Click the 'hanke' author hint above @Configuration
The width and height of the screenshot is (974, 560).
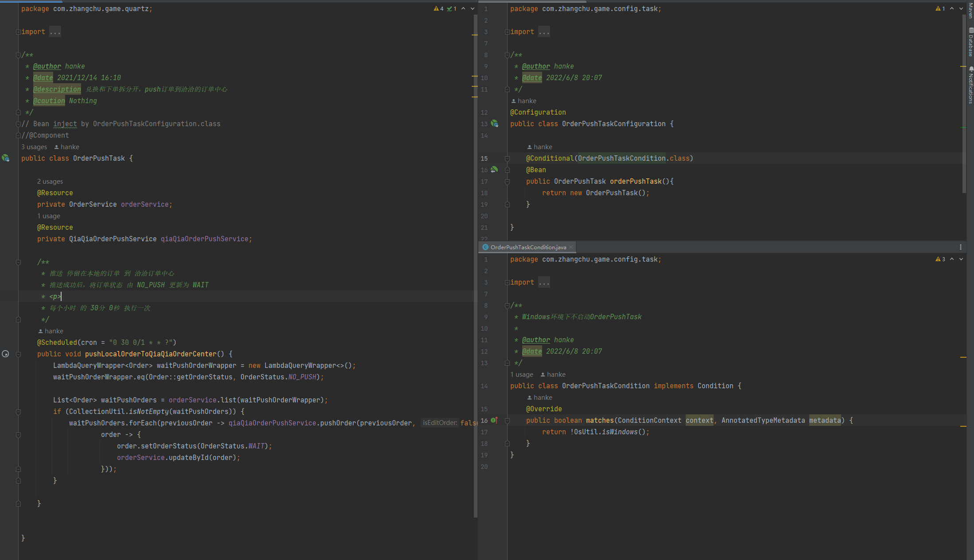(x=524, y=101)
